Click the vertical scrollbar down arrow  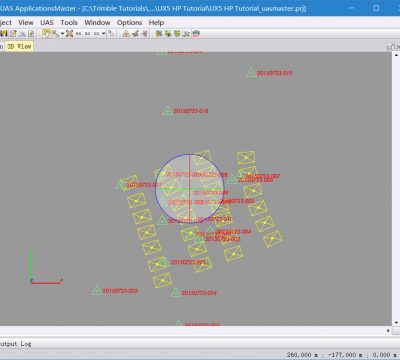[396, 322]
